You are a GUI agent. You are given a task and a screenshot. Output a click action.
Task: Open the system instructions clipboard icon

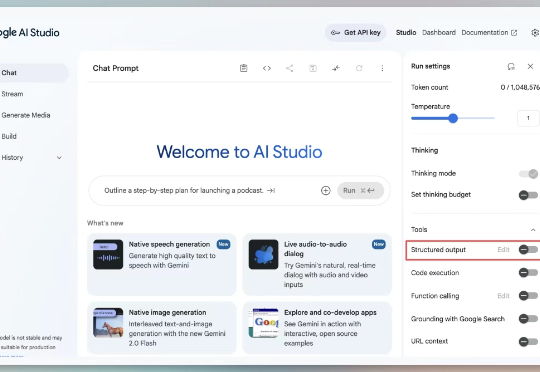[x=243, y=68]
